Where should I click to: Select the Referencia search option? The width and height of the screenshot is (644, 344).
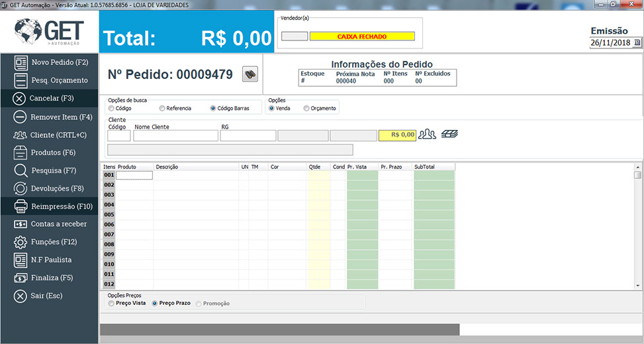pos(162,108)
